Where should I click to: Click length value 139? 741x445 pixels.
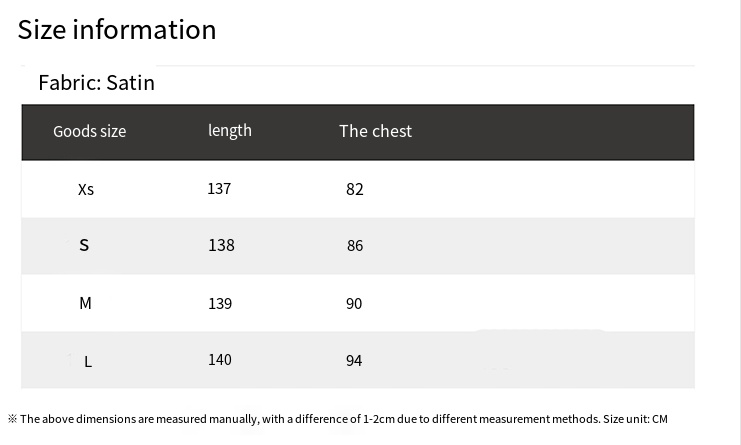coord(220,303)
